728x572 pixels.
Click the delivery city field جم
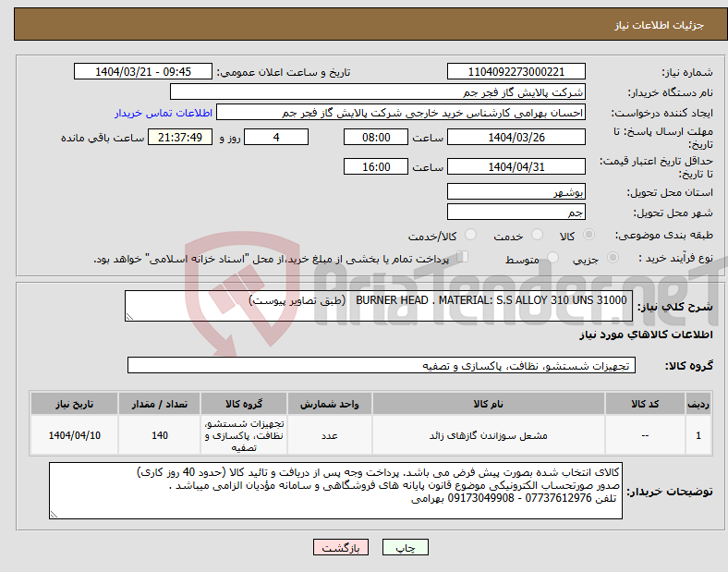516,212
